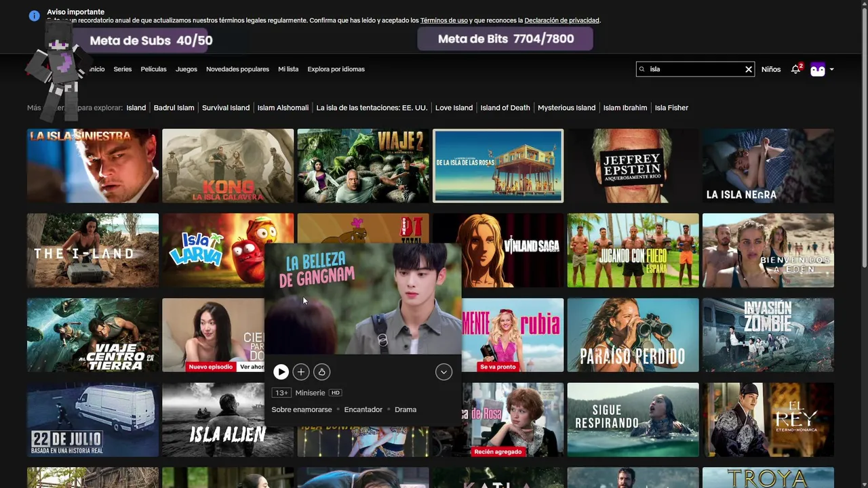The height and width of the screenshot is (488, 868).
Task: Open Paraíso Perdido thumbnail
Action: coord(633,335)
